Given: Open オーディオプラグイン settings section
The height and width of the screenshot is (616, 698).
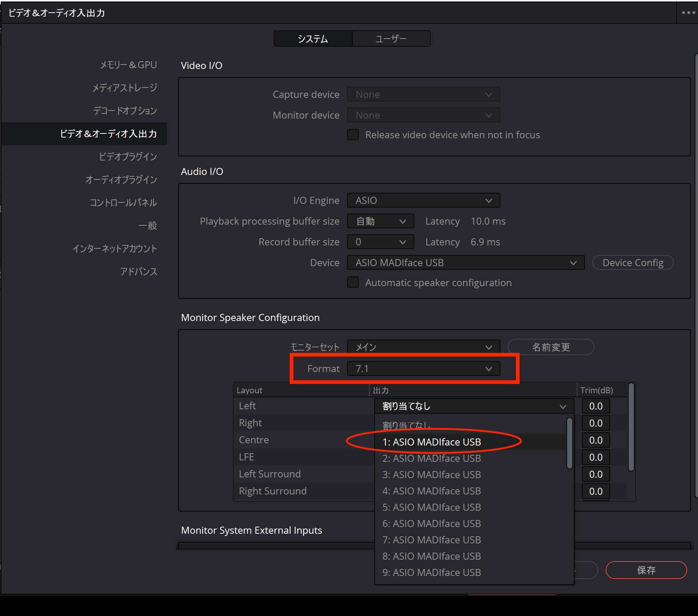Looking at the screenshot, I should click(121, 180).
